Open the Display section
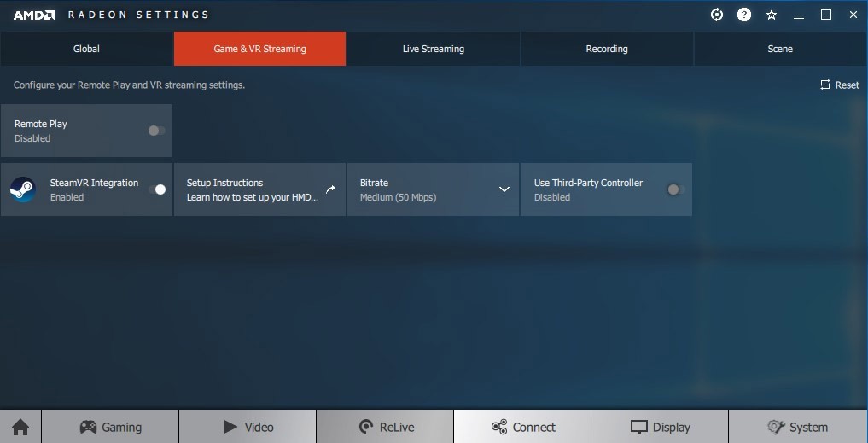This screenshot has height=443, width=868. tap(660, 427)
